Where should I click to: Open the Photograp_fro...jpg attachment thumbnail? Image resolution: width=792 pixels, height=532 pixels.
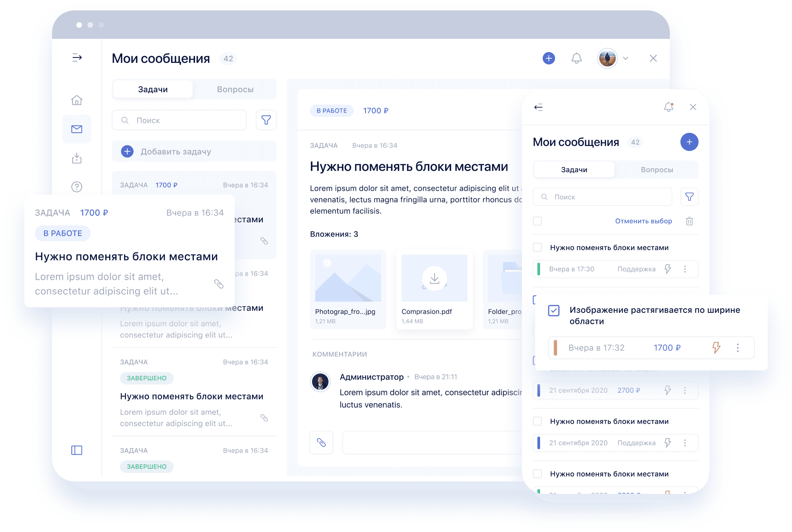tap(348, 278)
